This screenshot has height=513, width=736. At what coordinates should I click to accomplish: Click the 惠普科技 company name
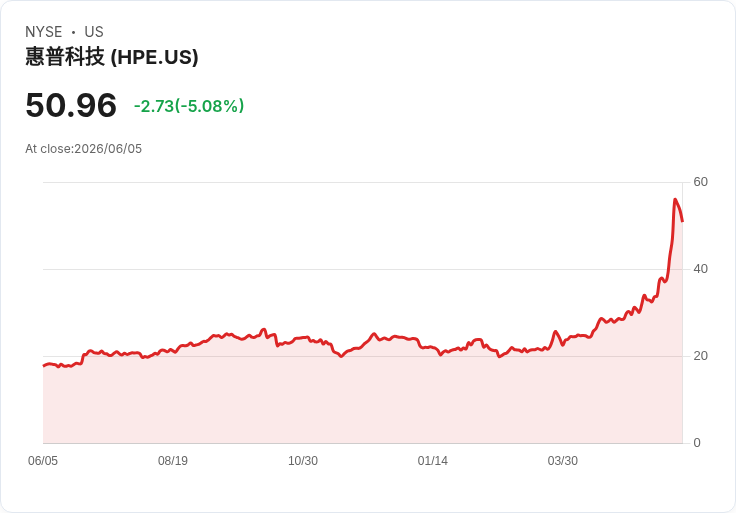[x=65, y=57]
